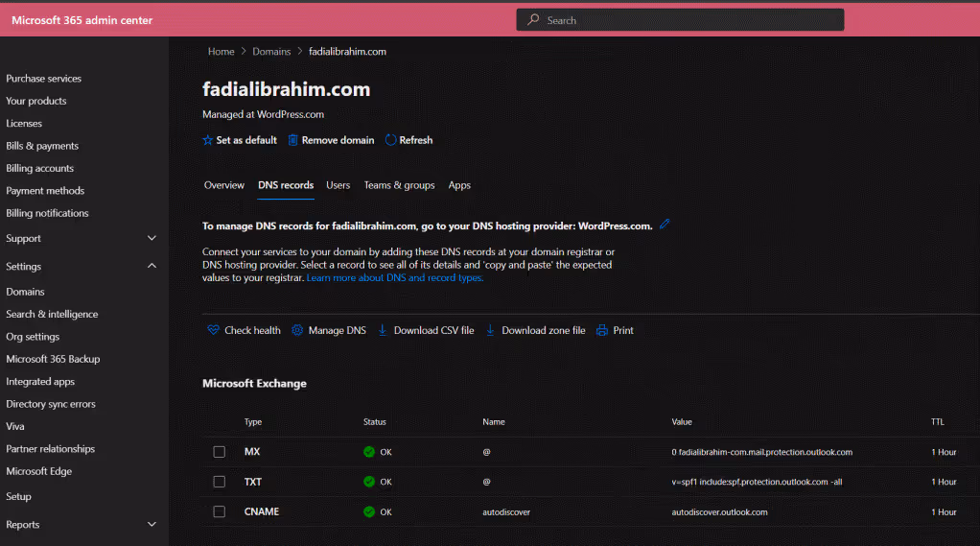Collapse the Settings section chevron
Screen dimensions: 980x546
(x=152, y=266)
